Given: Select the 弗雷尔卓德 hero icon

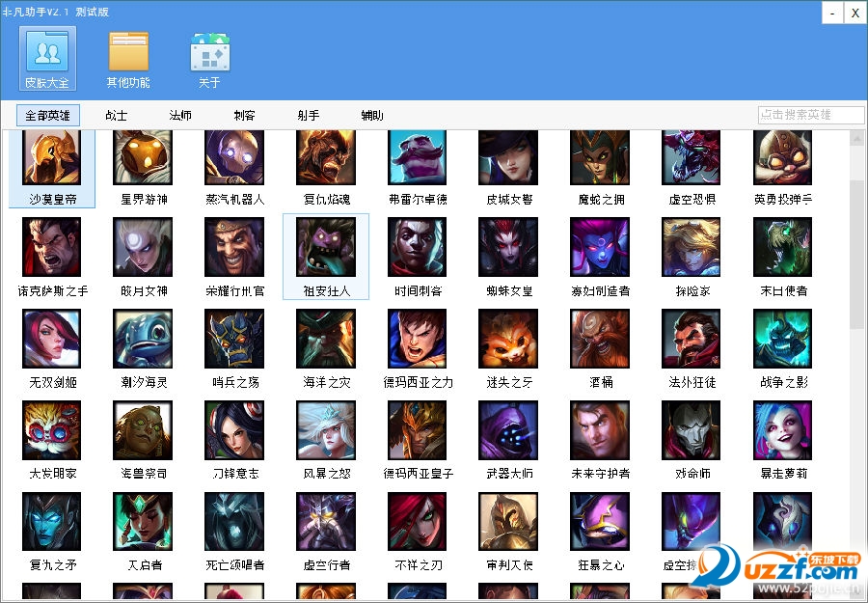Looking at the screenshot, I should pos(418,157).
